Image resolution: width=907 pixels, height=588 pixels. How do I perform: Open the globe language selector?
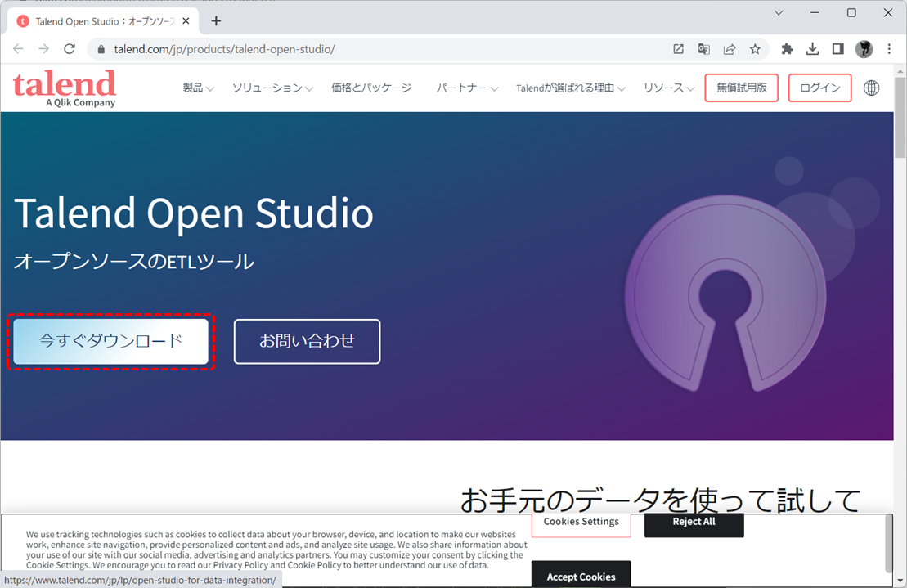point(871,88)
